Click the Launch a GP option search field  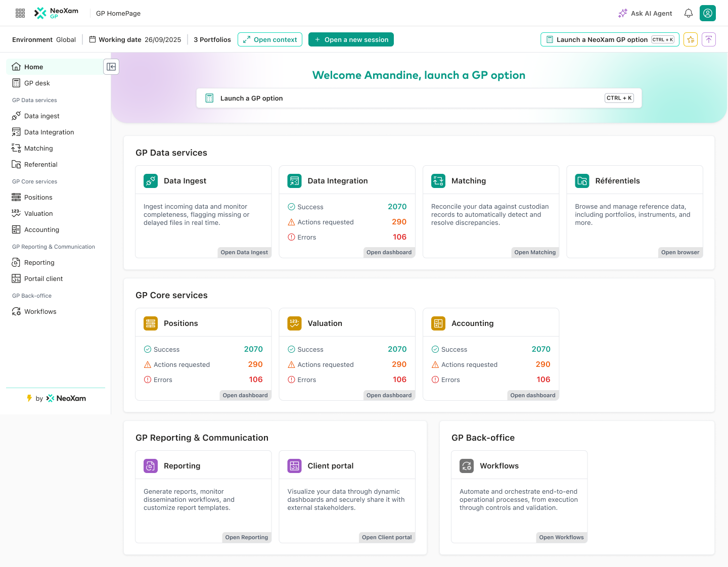pos(419,98)
